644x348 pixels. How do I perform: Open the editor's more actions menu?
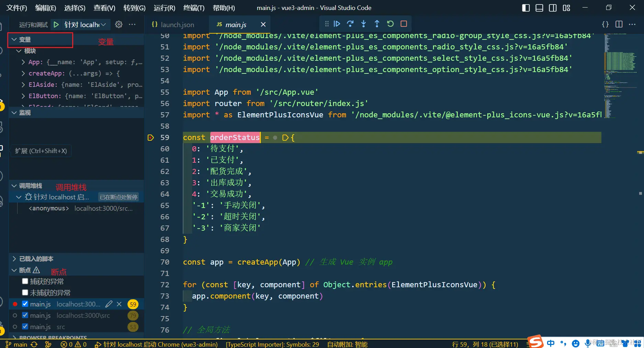[632, 24]
